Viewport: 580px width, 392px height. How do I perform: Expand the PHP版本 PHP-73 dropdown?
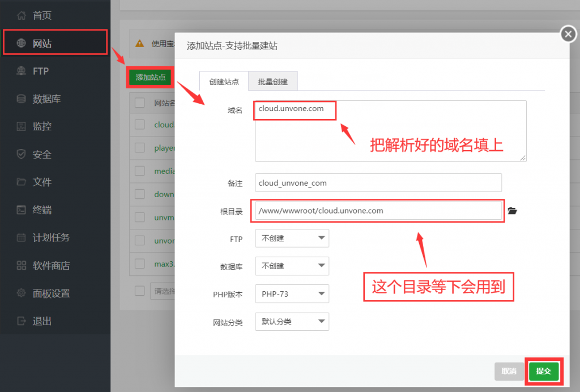[292, 294]
